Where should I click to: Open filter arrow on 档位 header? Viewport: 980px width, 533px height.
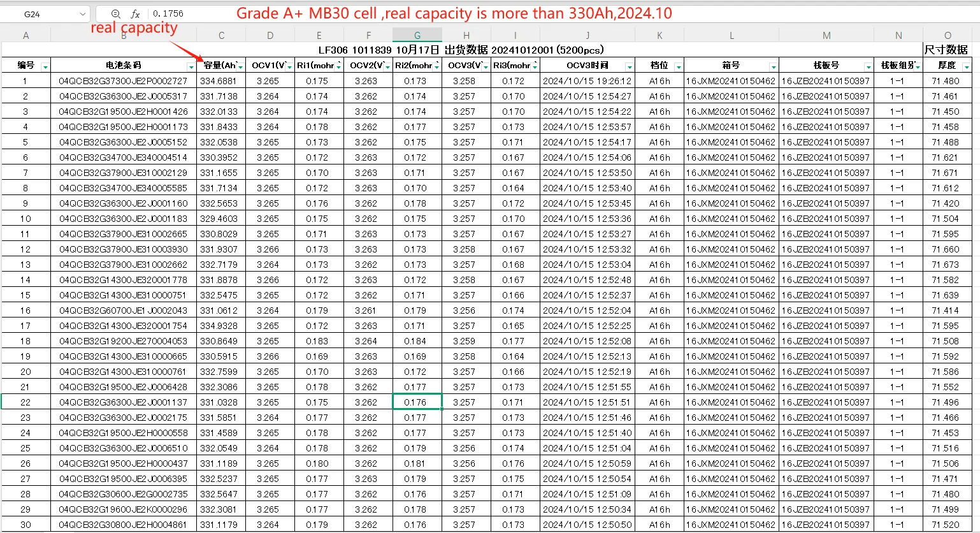point(678,66)
